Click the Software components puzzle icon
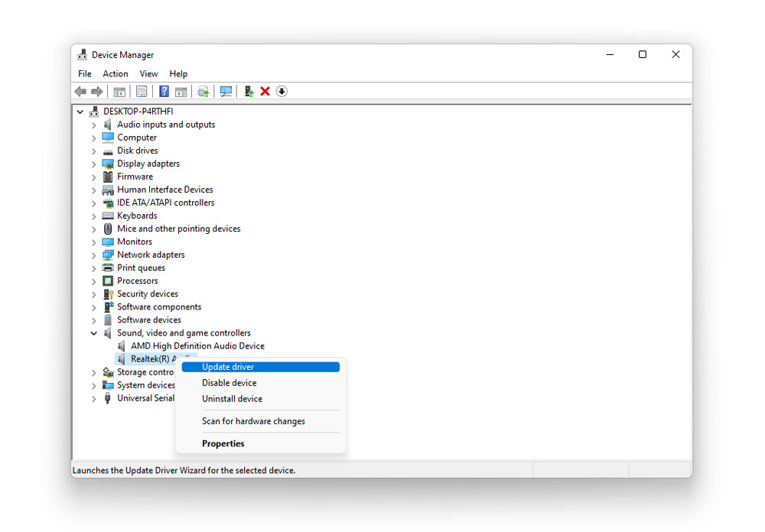The image size is (765, 532). [108, 307]
